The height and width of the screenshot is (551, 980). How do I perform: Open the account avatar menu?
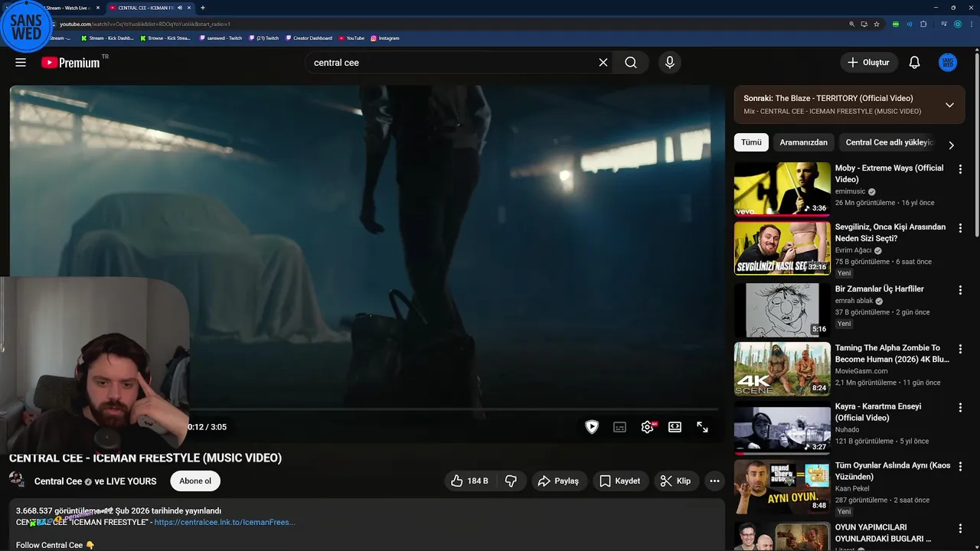(948, 63)
